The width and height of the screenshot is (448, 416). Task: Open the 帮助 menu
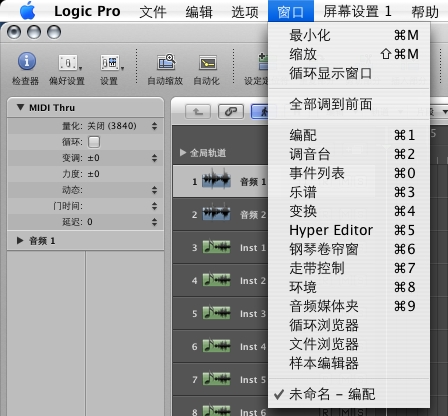(x=425, y=12)
